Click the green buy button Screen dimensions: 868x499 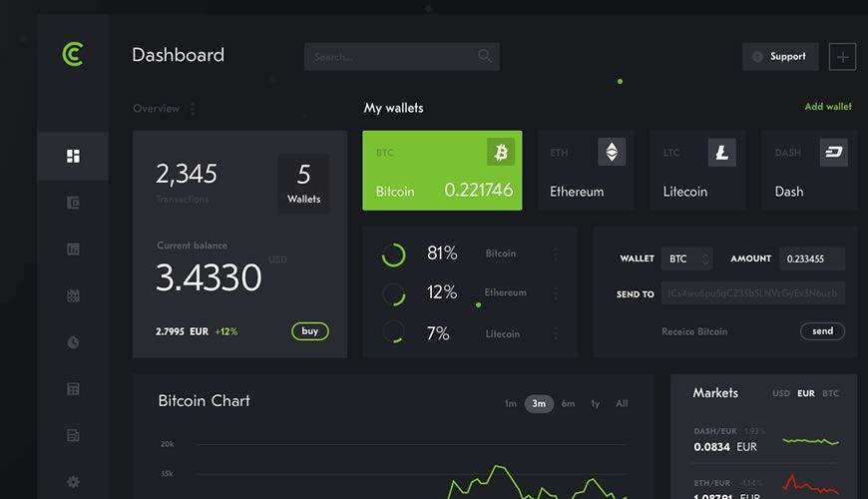click(x=310, y=331)
